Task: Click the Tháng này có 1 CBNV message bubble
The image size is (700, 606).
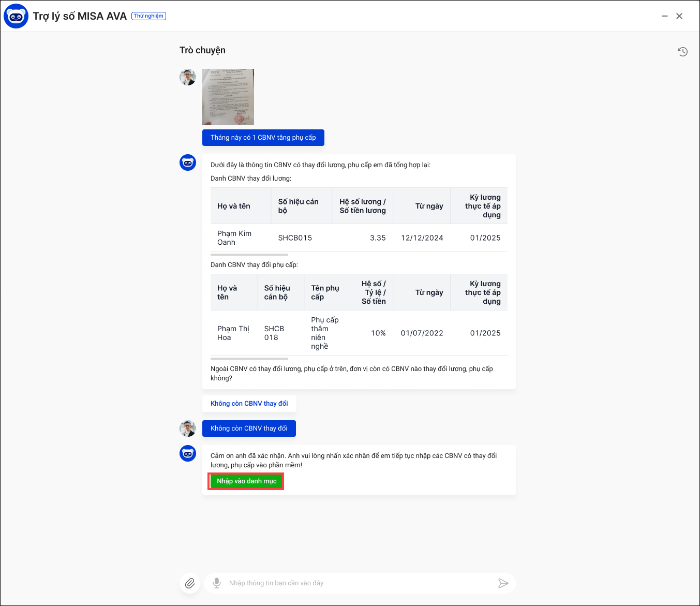Action: point(263,138)
